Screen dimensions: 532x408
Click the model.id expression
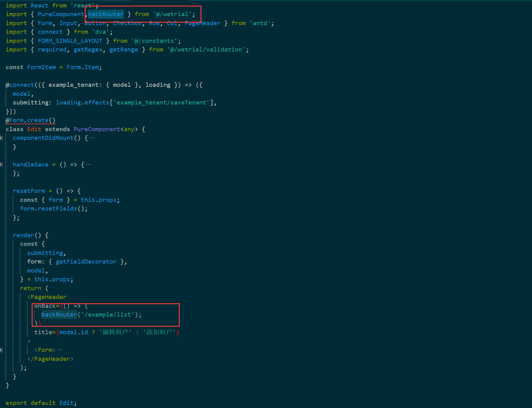tap(74, 332)
